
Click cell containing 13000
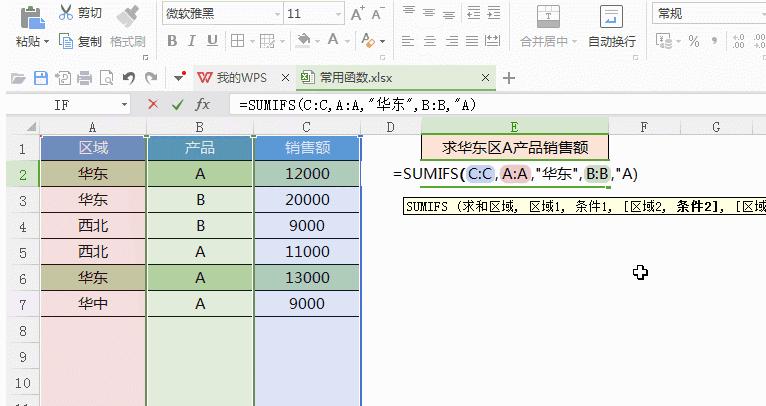coord(307,278)
